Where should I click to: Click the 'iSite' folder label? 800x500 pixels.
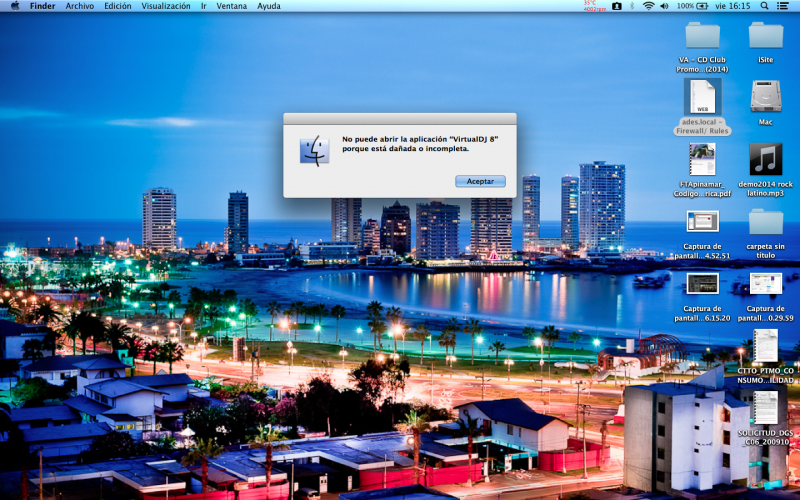coord(766,60)
